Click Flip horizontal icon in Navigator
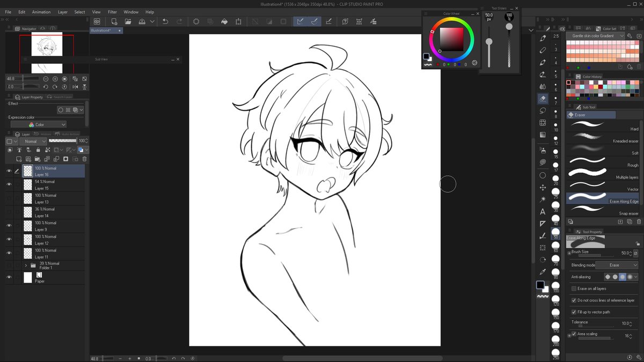Screen dimensions: 644x362 (75, 87)
